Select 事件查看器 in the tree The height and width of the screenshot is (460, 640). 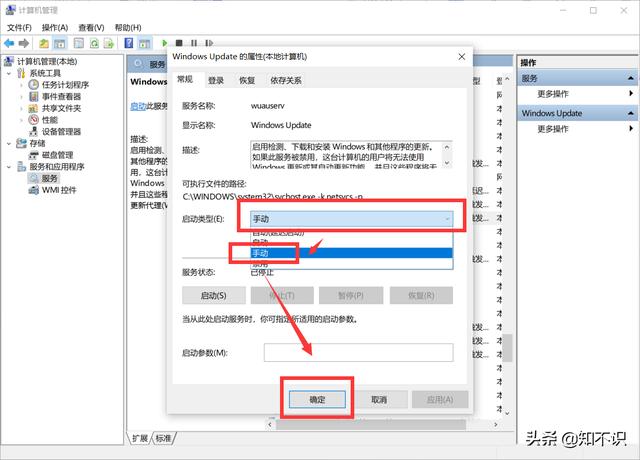[x=61, y=97]
